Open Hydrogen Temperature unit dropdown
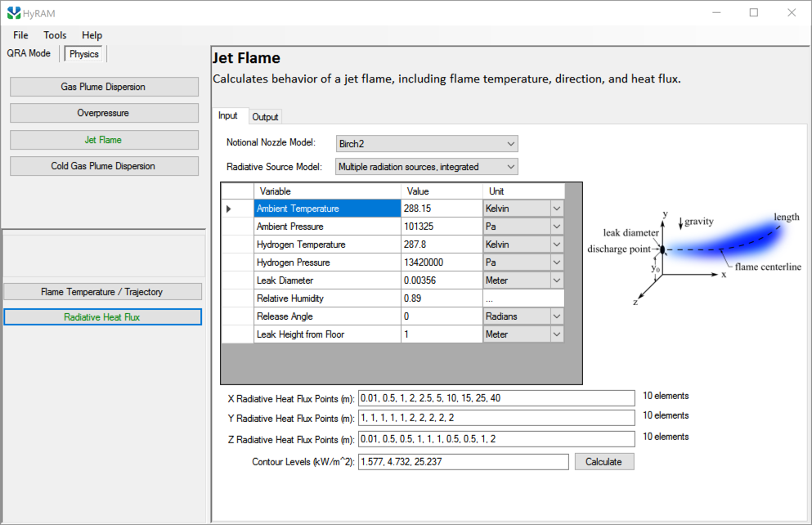This screenshot has height=525, width=812. click(557, 245)
